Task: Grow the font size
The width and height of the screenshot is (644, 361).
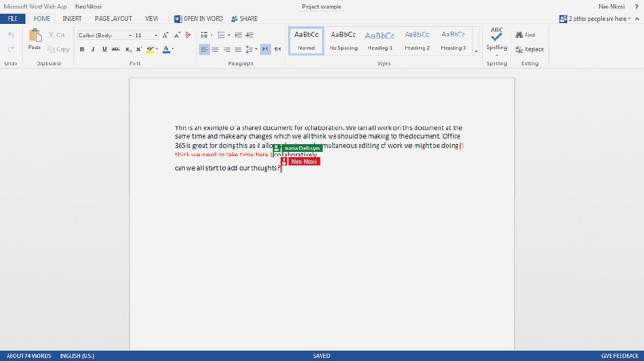Action: [165, 36]
